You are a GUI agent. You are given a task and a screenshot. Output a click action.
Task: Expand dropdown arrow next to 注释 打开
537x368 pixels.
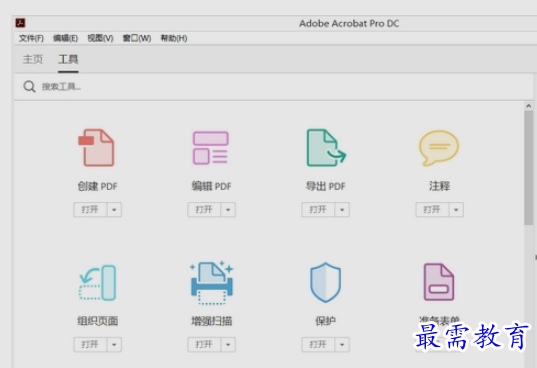(x=456, y=210)
